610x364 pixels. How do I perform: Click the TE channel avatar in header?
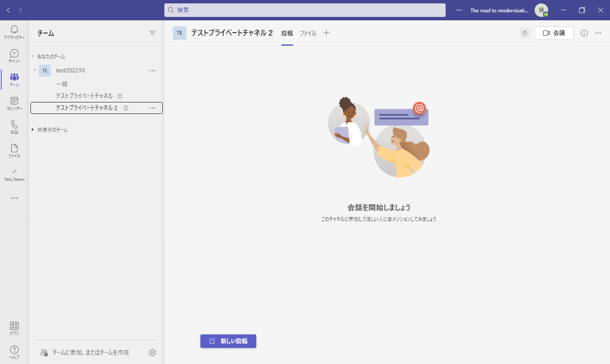point(180,33)
